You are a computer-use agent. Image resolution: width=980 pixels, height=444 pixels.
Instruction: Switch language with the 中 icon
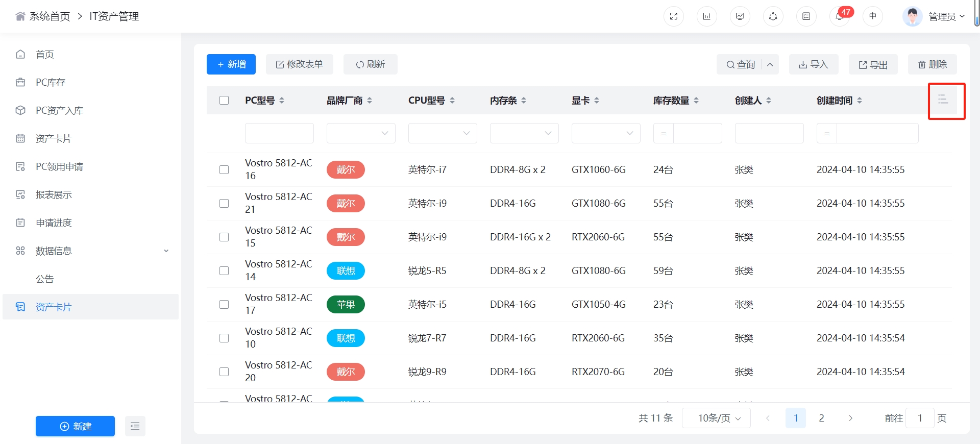pos(873,16)
